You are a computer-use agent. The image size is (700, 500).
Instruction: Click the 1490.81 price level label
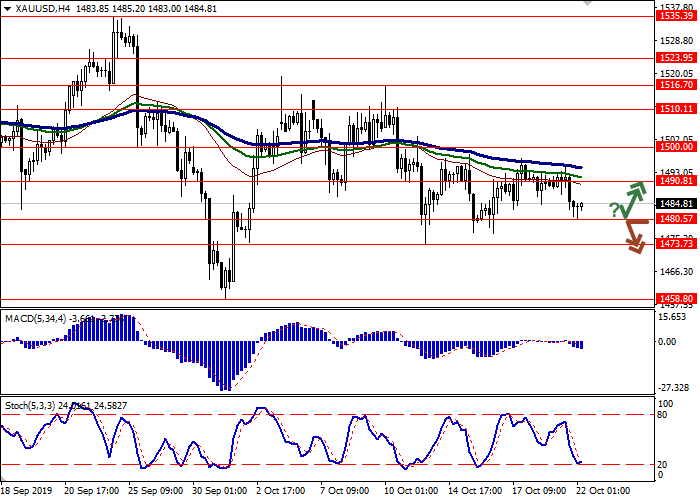click(x=676, y=181)
